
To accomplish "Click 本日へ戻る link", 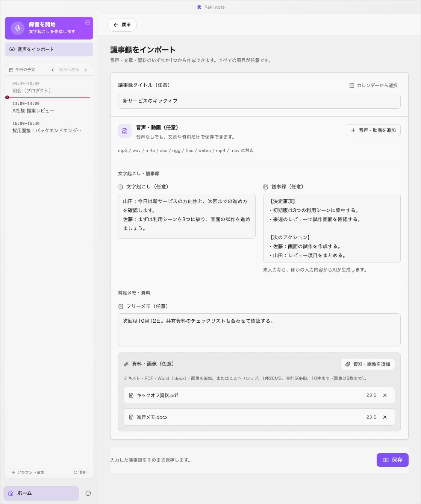I will pos(69,70).
